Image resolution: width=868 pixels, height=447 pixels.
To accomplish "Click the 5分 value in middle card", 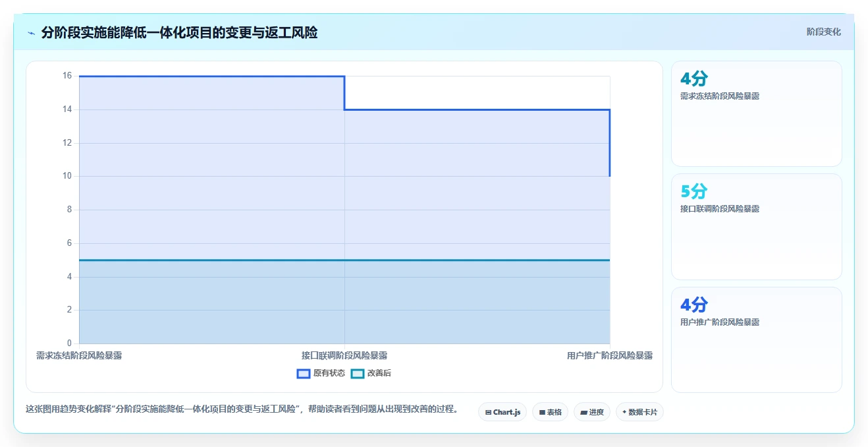I will point(693,192).
